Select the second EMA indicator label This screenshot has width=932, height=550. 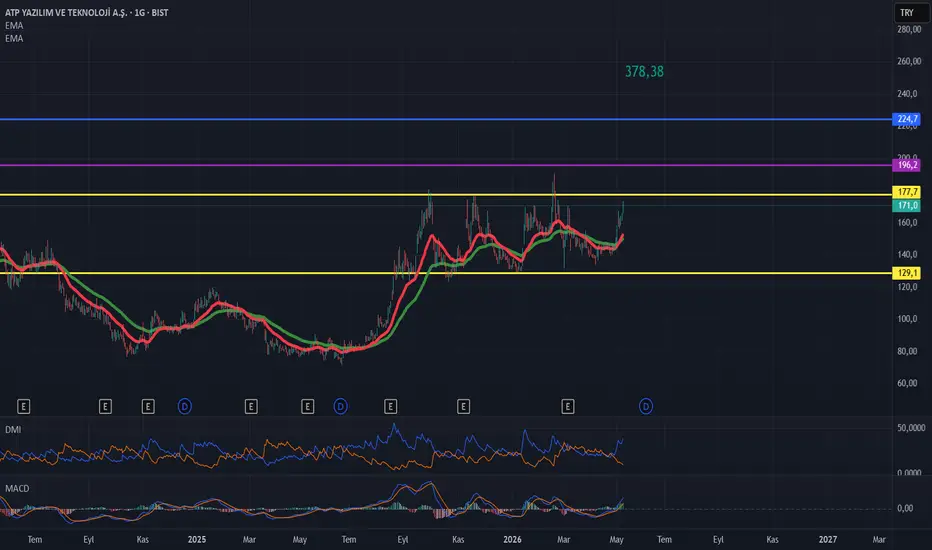tap(14, 39)
